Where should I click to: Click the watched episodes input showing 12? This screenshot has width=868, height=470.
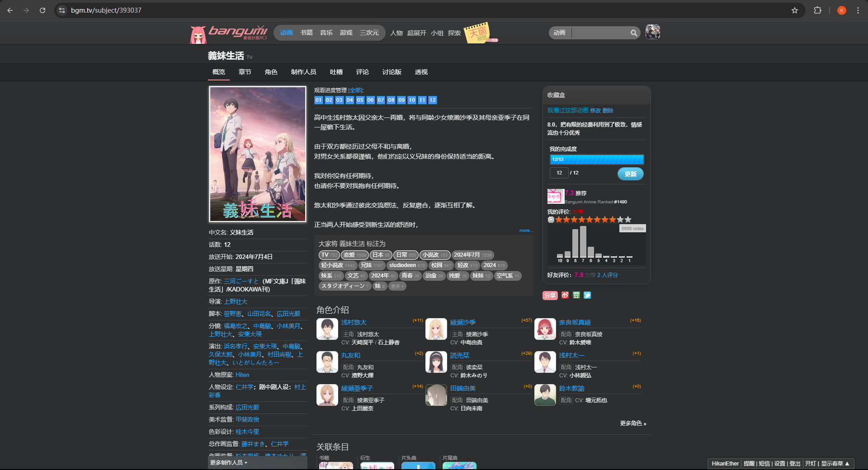coord(559,173)
